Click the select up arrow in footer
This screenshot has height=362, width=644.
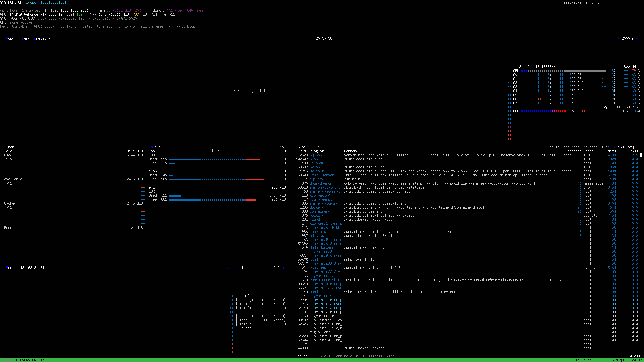coord(295,356)
